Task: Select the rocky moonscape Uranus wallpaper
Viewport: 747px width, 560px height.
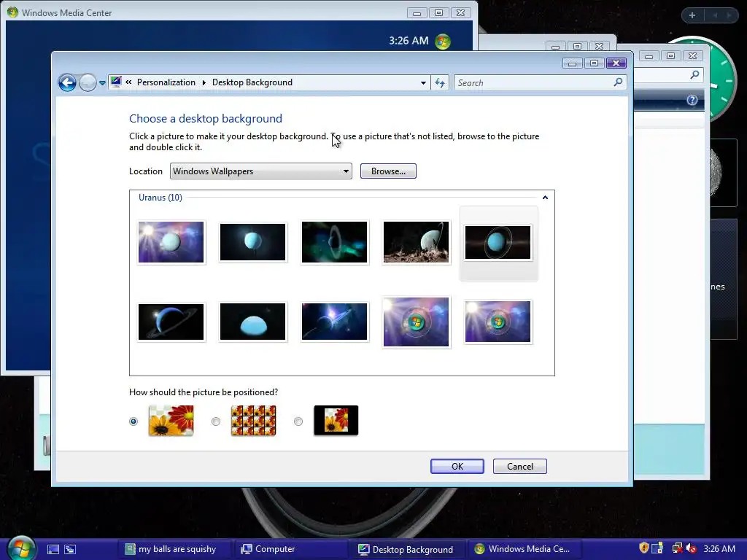Action: coord(416,242)
